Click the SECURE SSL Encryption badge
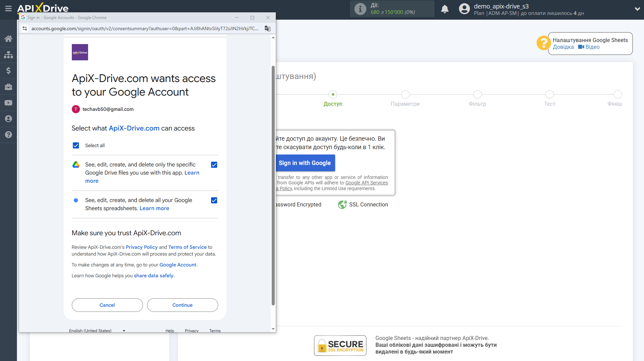Screen dimensions: 644x361 [x=340, y=345]
